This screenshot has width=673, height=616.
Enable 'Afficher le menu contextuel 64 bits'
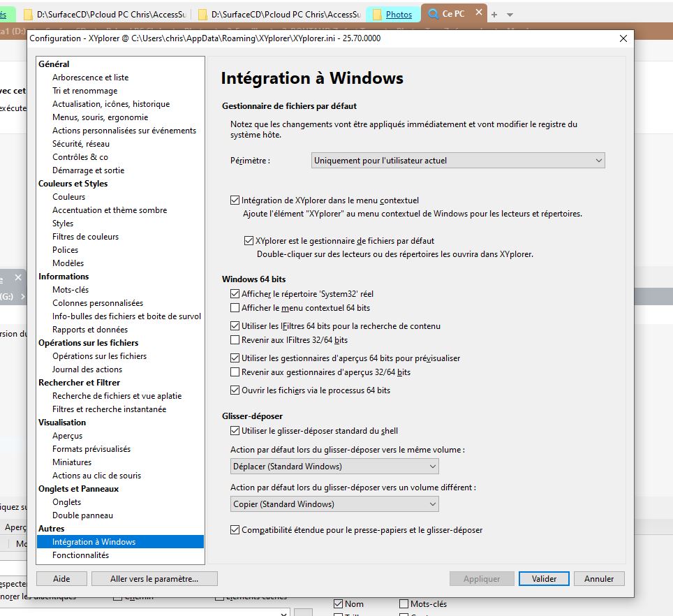point(236,307)
